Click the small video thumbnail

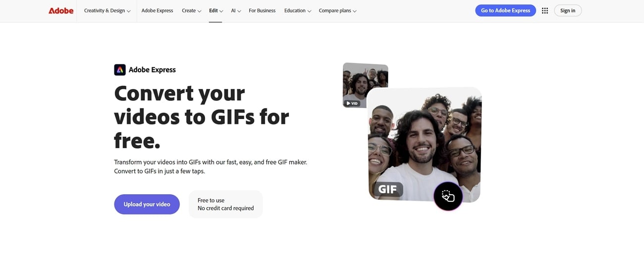point(365,85)
